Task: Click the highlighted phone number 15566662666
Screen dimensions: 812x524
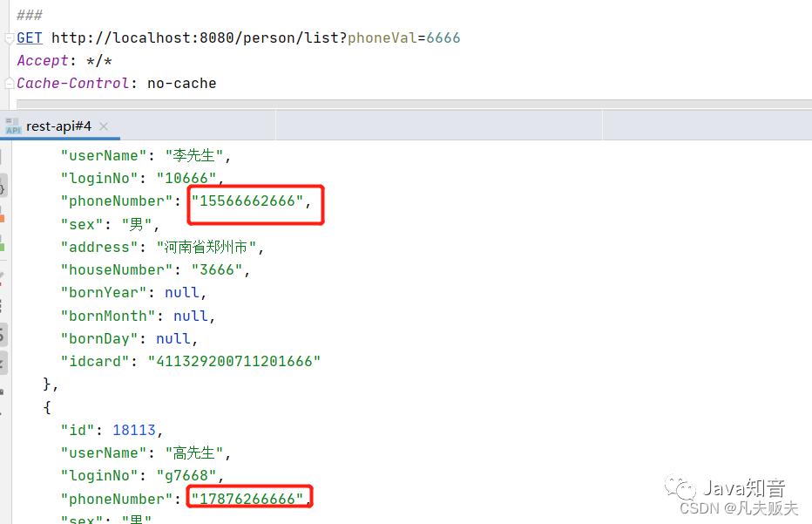Action: coord(254,201)
